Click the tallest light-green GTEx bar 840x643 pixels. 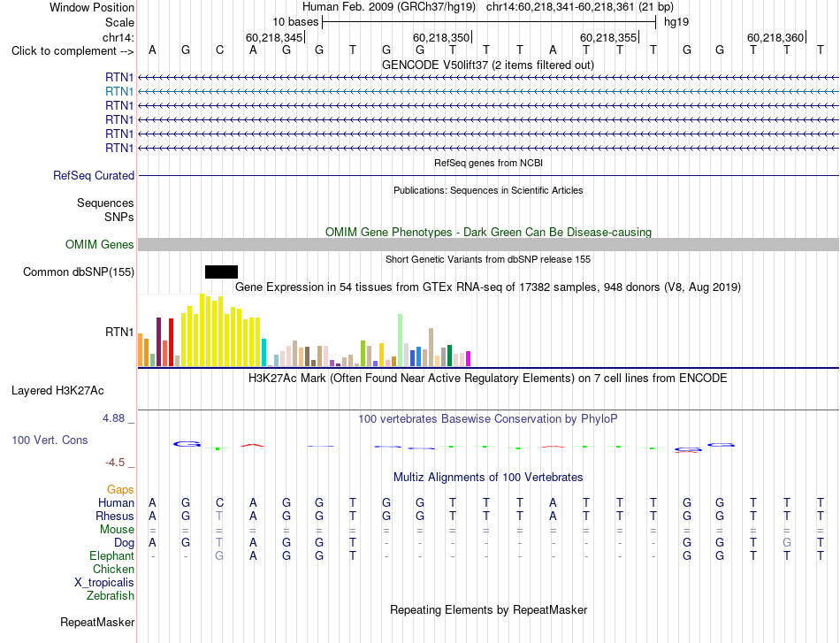pos(401,340)
